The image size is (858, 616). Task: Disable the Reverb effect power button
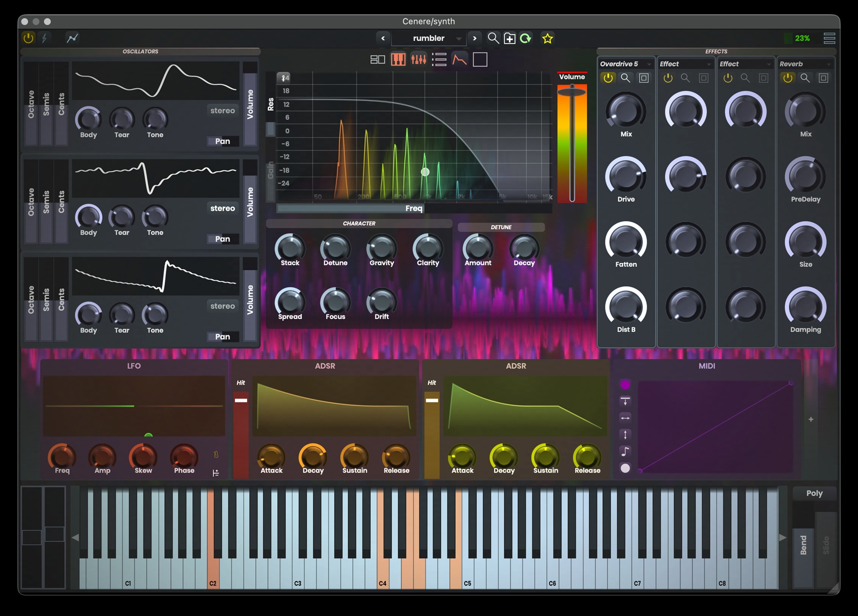point(787,78)
